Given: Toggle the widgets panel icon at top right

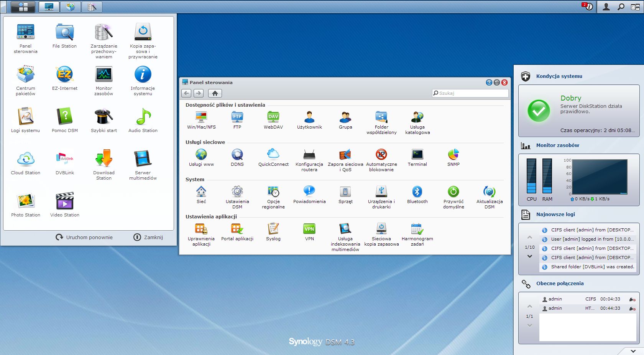Looking at the screenshot, I should [635, 7].
